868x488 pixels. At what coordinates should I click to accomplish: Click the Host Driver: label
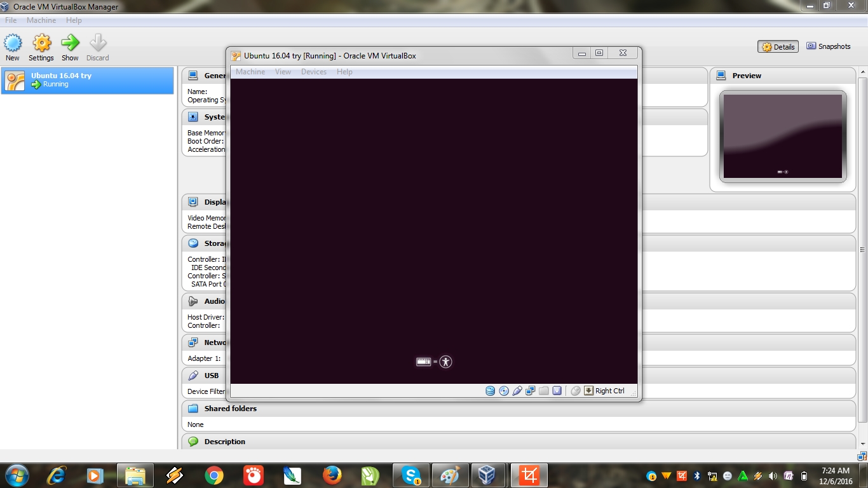[x=206, y=317]
